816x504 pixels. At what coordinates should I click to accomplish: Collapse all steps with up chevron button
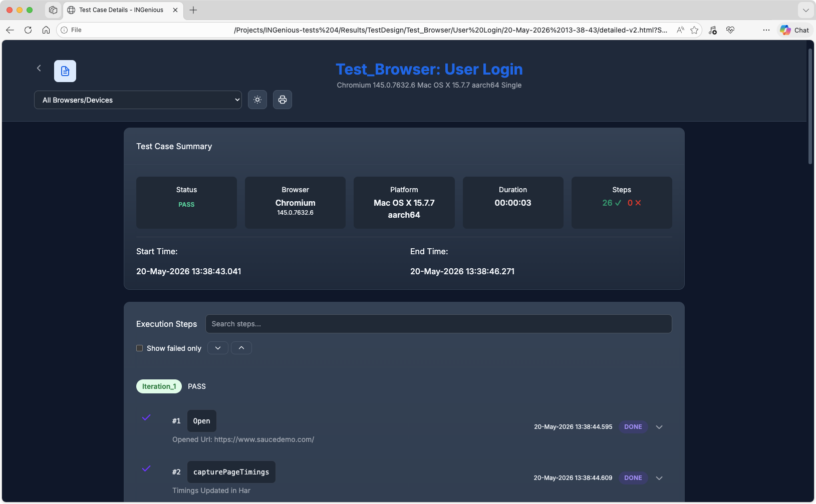pyautogui.click(x=241, y=348)
